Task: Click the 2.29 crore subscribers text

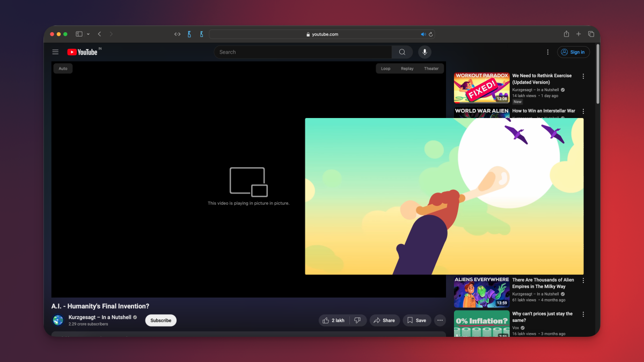Action: coord(89,324)
